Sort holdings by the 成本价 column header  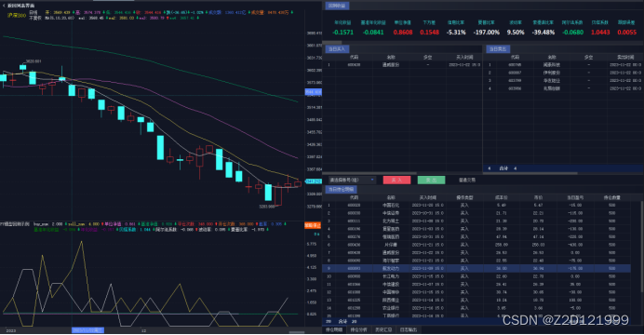(501, 197)
